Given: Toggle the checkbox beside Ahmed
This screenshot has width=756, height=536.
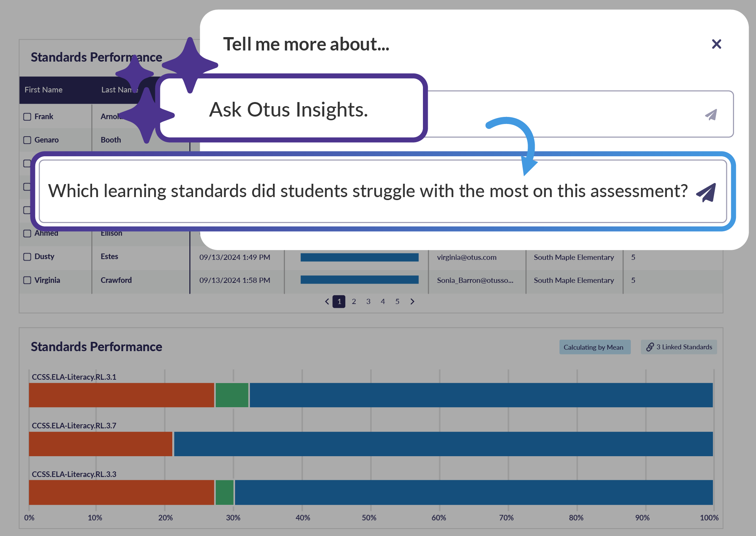Looking at the screenshot, I should coord(27,233).
